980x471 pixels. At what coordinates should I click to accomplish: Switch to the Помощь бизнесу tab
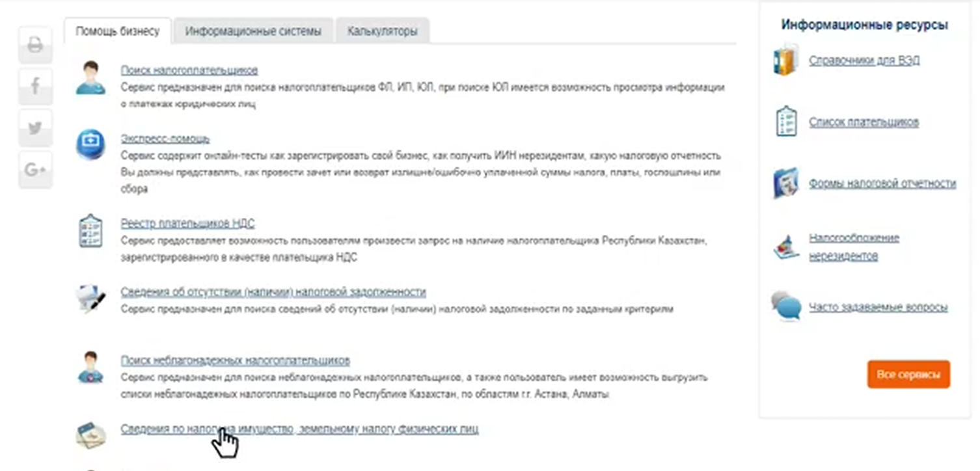[x=118, y=31]
